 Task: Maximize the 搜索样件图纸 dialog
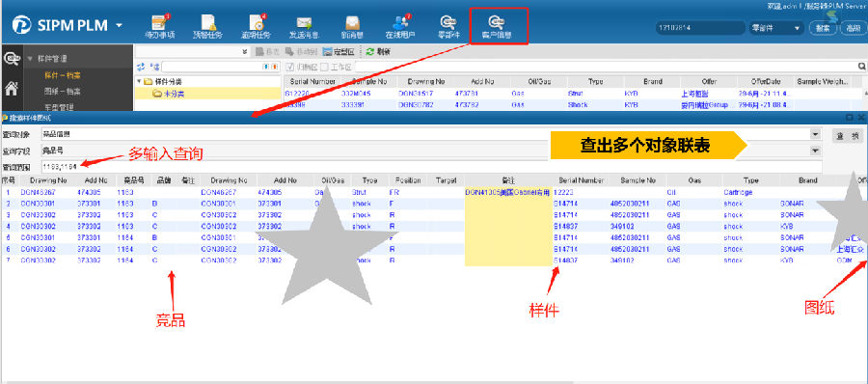point(849,118)
